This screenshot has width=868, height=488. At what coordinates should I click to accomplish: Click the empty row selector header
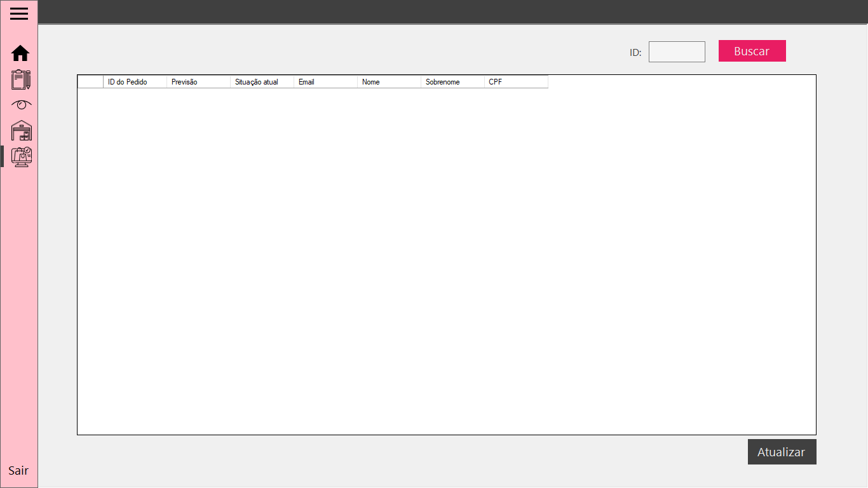pyautogui.click(x=89, y=81)
